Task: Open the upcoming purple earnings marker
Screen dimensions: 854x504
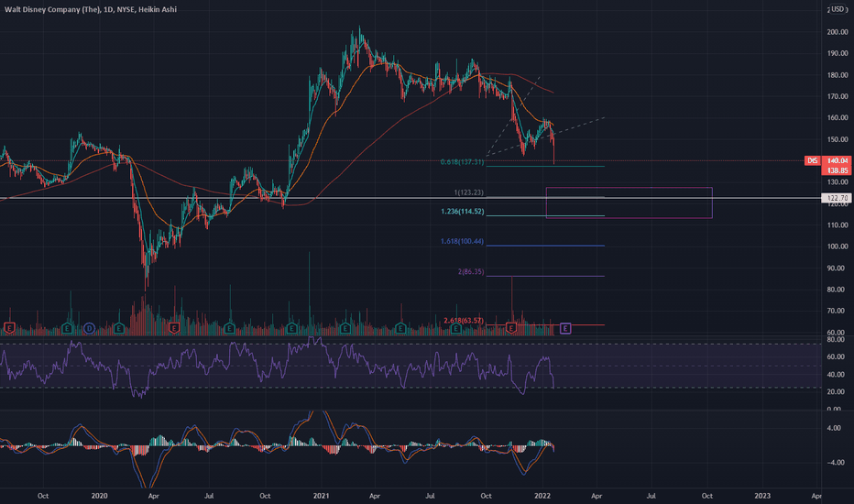Action: tap(565, 328)
